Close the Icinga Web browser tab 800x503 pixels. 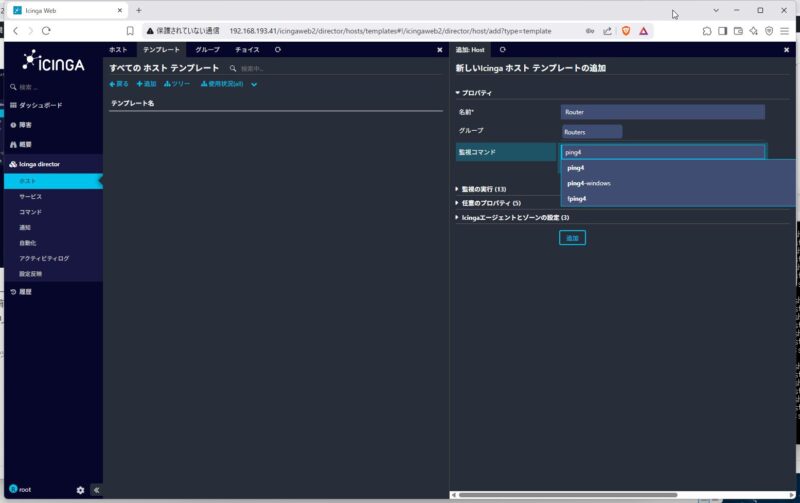click(120, 10)
